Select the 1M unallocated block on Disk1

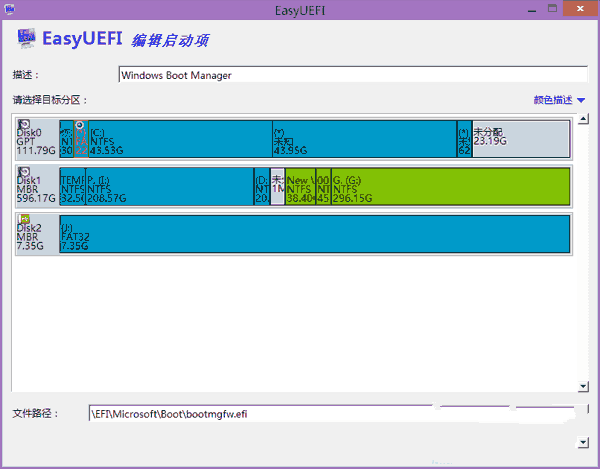coord(278,186)
